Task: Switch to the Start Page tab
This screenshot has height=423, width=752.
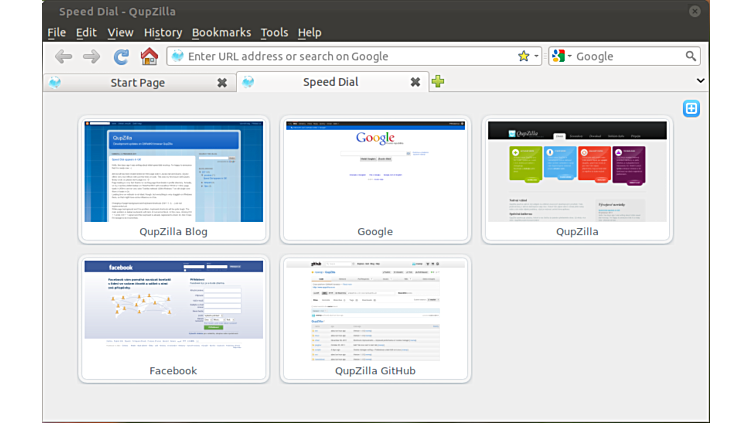Action: pyautogui.click(x=137, y=82)
